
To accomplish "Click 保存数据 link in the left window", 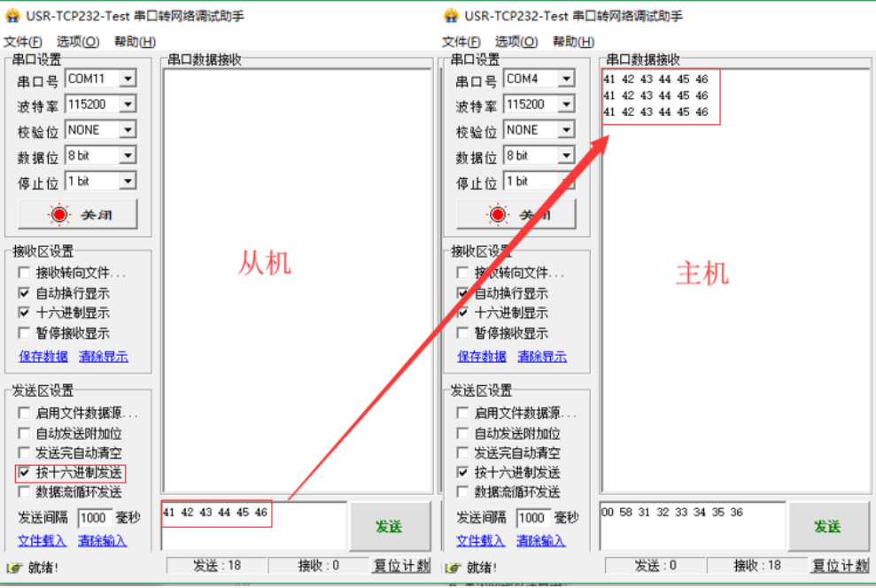I will tap(43, 356).
